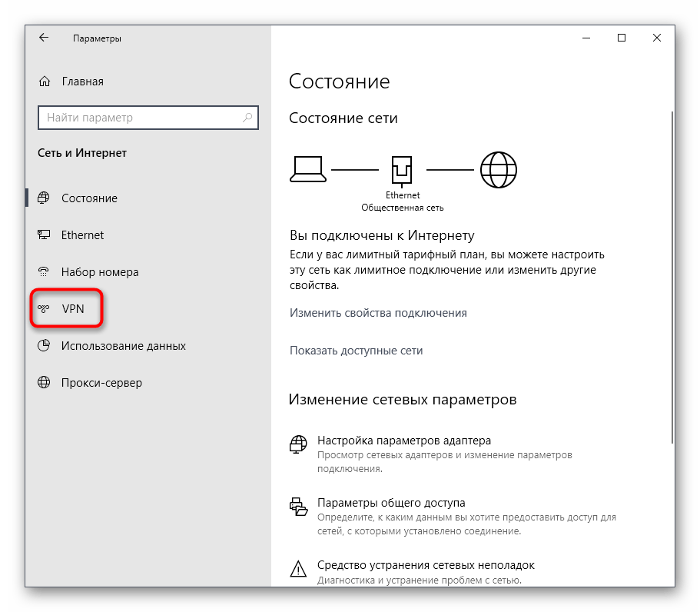This screenshot has height=612, width=700.
Task: Click the dial-up icon next to Набор номера
Action: point(45,272)
